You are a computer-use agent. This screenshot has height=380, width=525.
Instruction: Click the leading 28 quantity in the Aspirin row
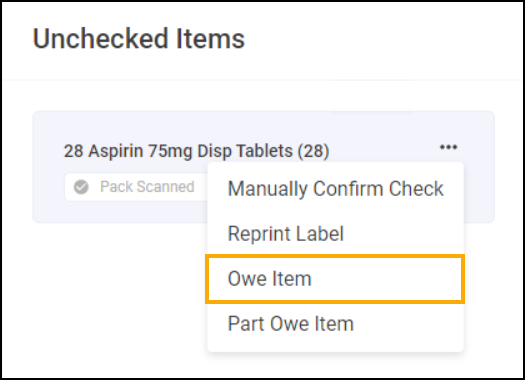[x=73, y=151]
